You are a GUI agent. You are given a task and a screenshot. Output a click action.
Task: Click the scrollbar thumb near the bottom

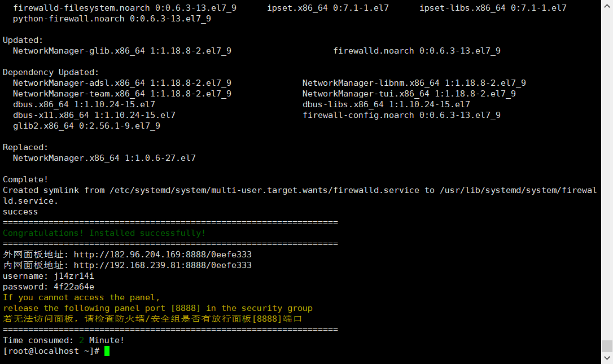point(607,346)
